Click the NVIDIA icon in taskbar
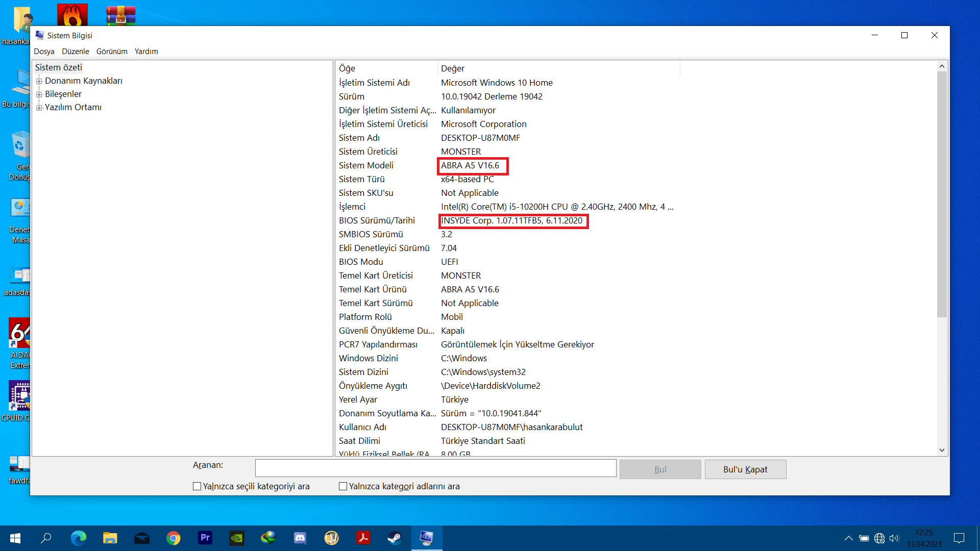 pos(237,538)
